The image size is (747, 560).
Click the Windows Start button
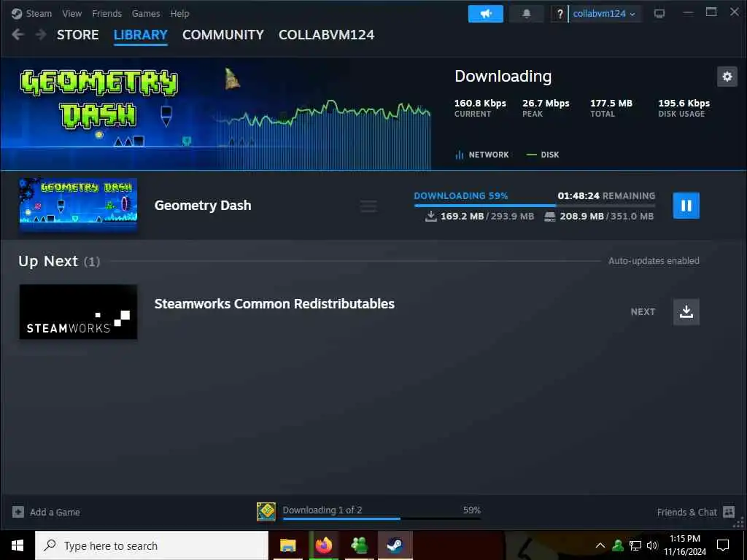18,545
